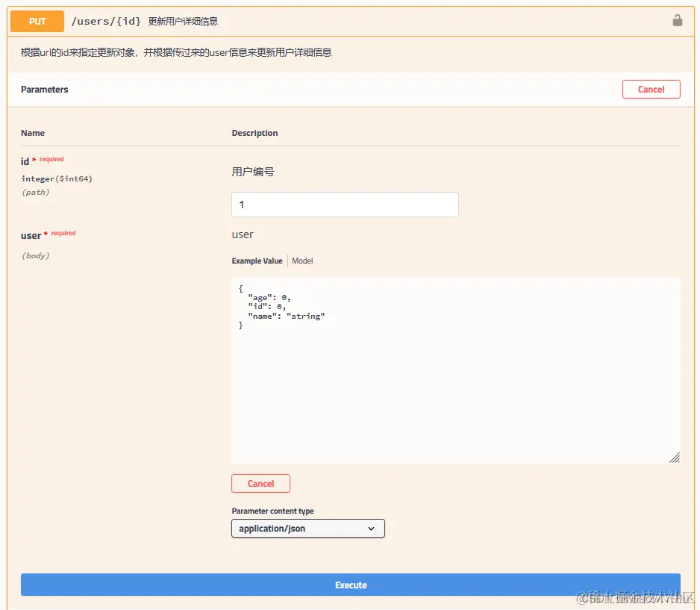
Task: Switch to the Model tab
Action: coord(302,261)
